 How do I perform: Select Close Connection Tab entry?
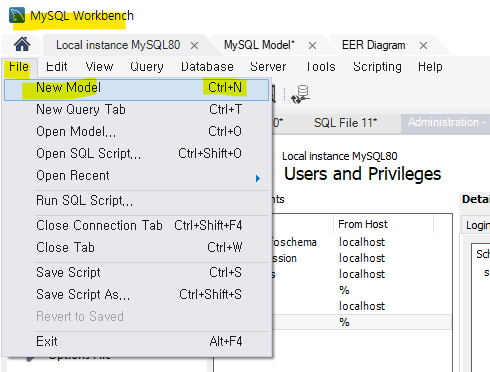[x=136, y=225]
